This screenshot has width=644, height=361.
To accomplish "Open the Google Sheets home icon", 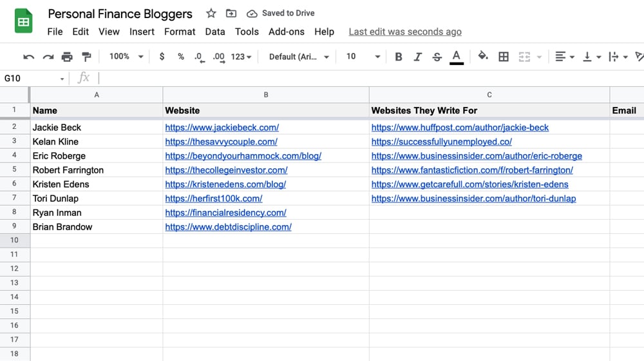I will point(23,21).
